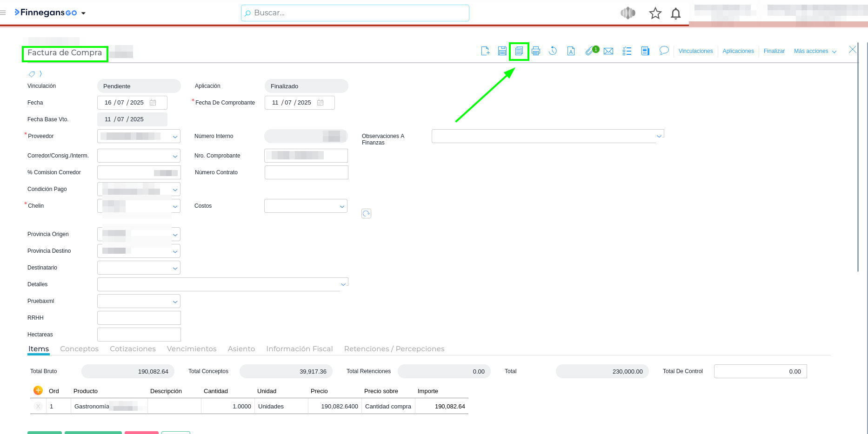Open the Destinatario dropdown

pos(175,268)
